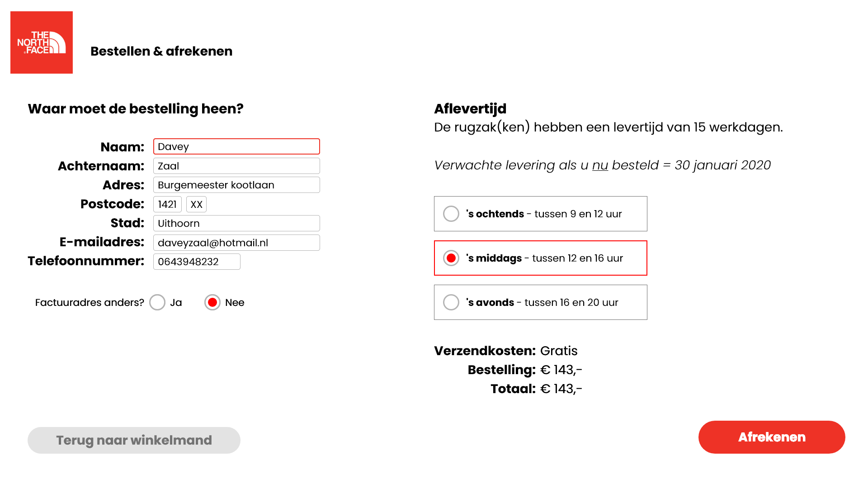Click the expected delivery date text
The width and height of the screenshot is (868, 488).
(x=602, y=165)
